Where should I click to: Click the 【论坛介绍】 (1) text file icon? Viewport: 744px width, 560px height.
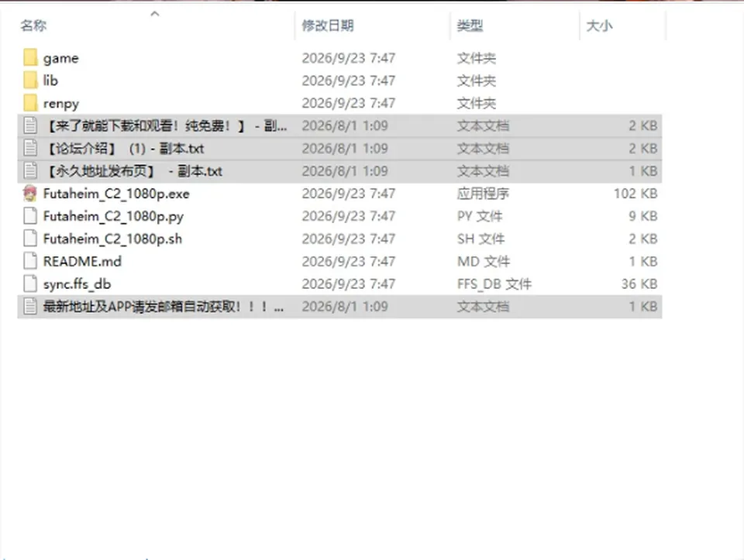tap(30, 149)
